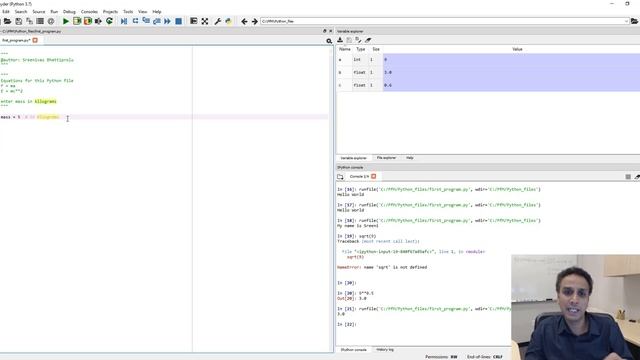This screenshot has height=360, width=640.
Task: Run the file with the green play button
Action: [66, 21]
